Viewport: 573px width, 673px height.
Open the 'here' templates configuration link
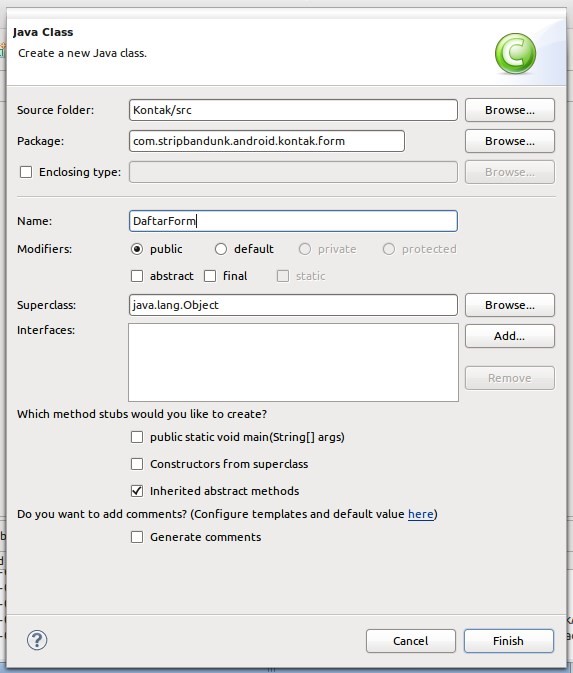[421, 514]
